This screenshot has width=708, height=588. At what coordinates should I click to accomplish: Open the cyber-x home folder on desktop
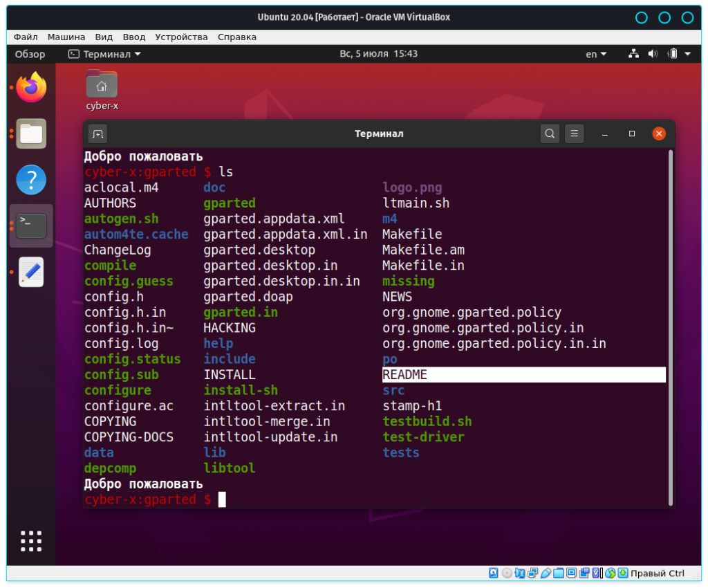click(x=102, y=86)
